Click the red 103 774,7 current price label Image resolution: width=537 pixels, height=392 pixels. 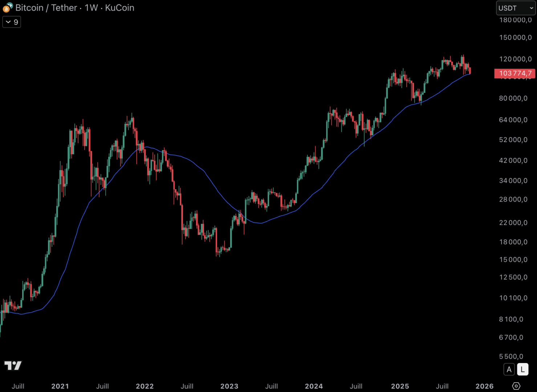515,73
